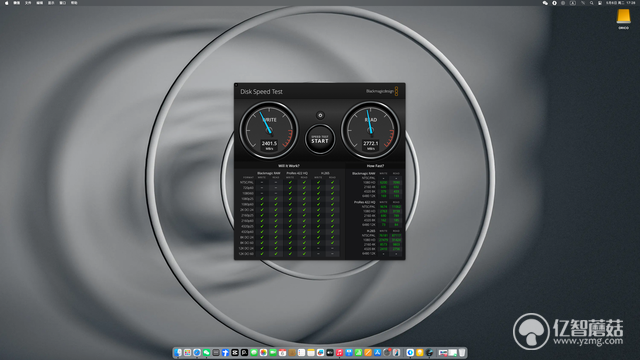Open Control Center in menu bar
This screenshot has height=360, width=640.
pyautogui.click(x=600, y=3)
